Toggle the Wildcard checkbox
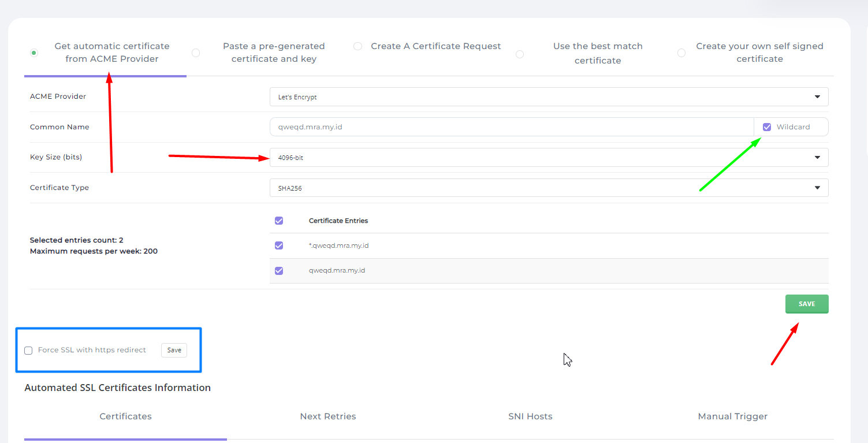868x443 pixels. coord(767,127)
